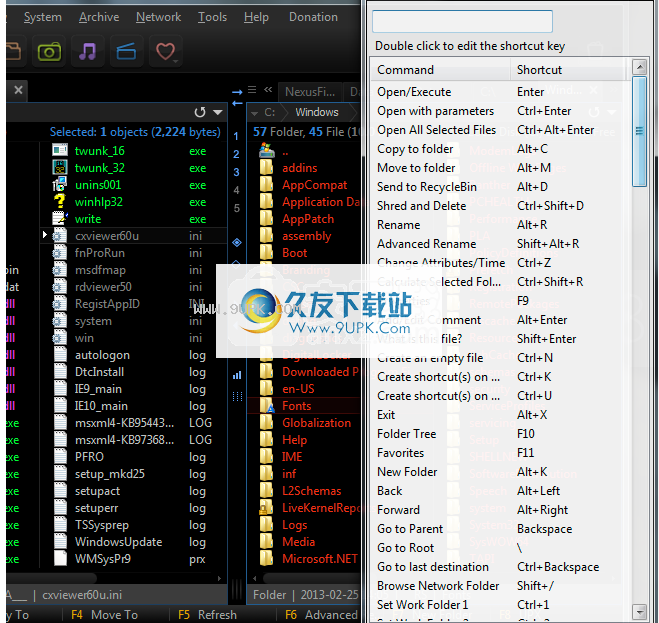
Task: Select work folder number 2
Action: pyautogui.click(x=236, y=154)
